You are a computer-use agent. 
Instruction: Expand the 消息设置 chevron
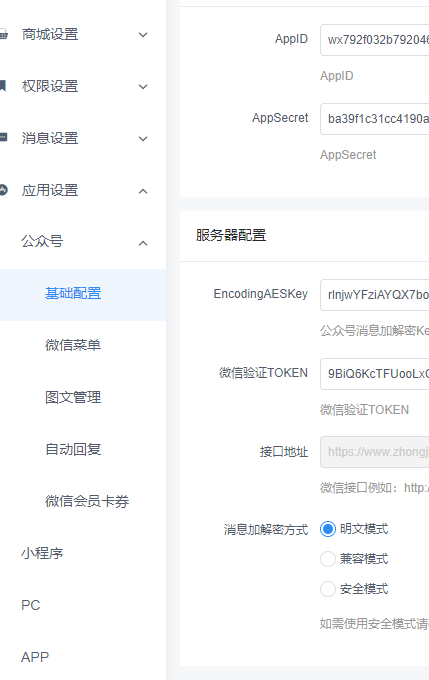[143, 139]
